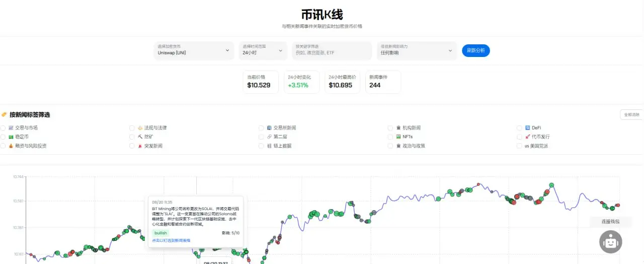This screenshot has width=644, height=264.
Task: Expand the 24小时 time range dropdown
Action: tap(264, 50)
